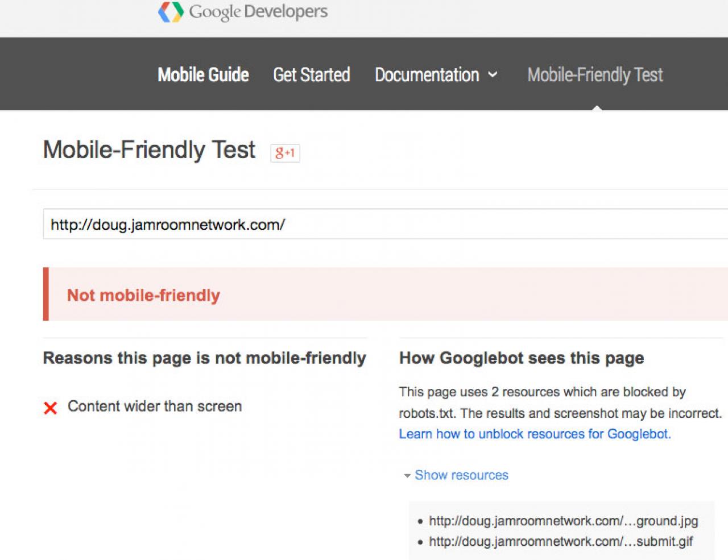Click the red X failure icon
Screen dimensions: 728x560
(x=50, y=408)
